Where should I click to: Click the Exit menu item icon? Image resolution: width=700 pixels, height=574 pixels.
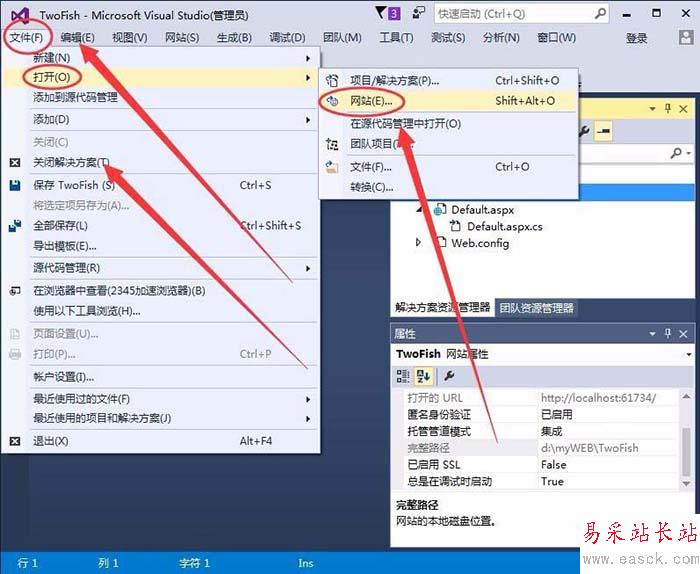(15, 441)
